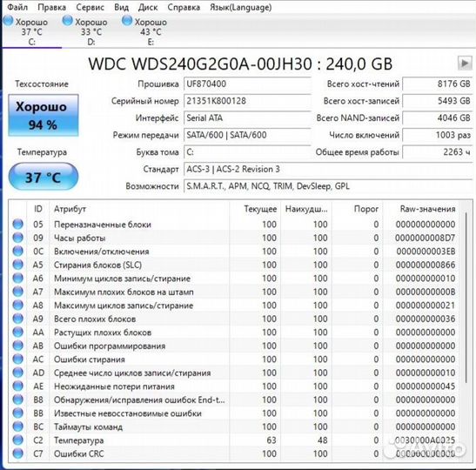Click the SMART attribute list vertical scrollbar
Screen dimensions: 476x470
point(466,298)
